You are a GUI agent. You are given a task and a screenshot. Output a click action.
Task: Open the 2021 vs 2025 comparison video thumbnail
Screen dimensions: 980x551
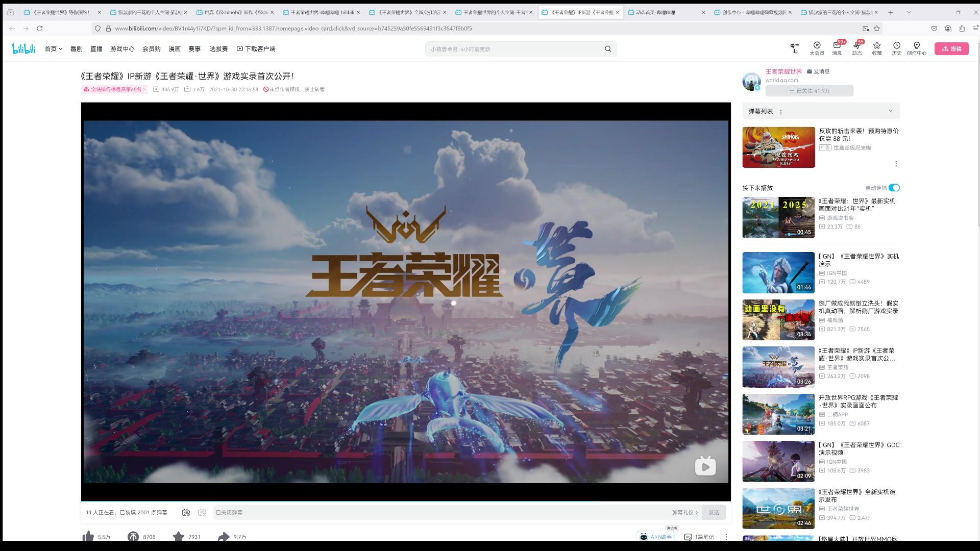(x=778, y=217)
